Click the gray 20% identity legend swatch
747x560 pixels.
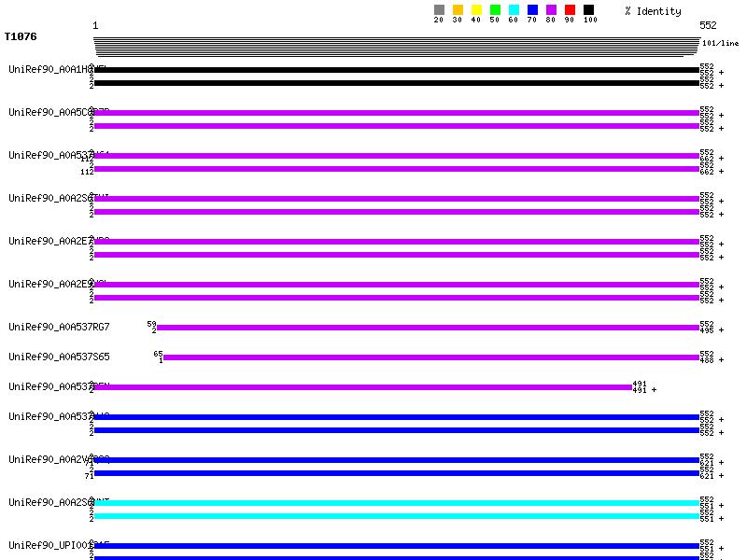tap(439, 10)
